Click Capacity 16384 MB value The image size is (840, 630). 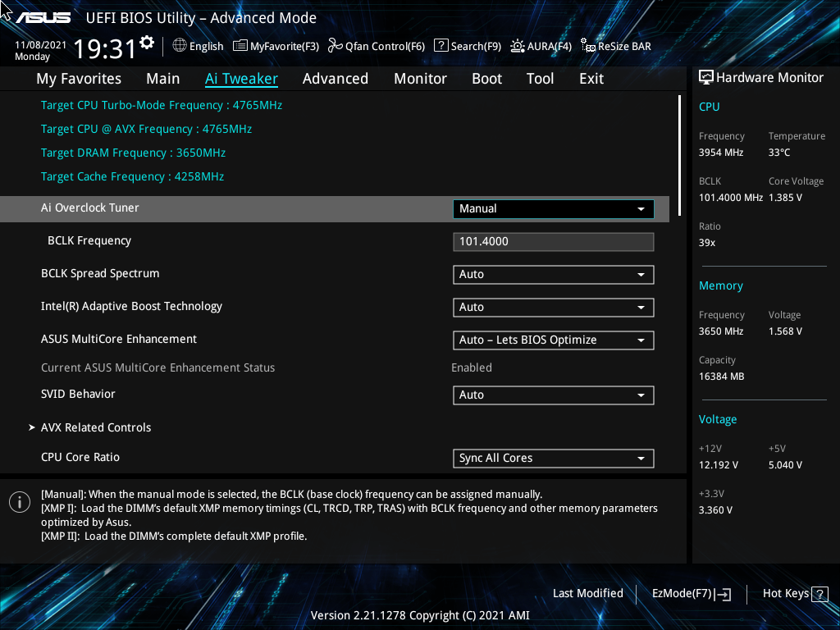point(722,377)
